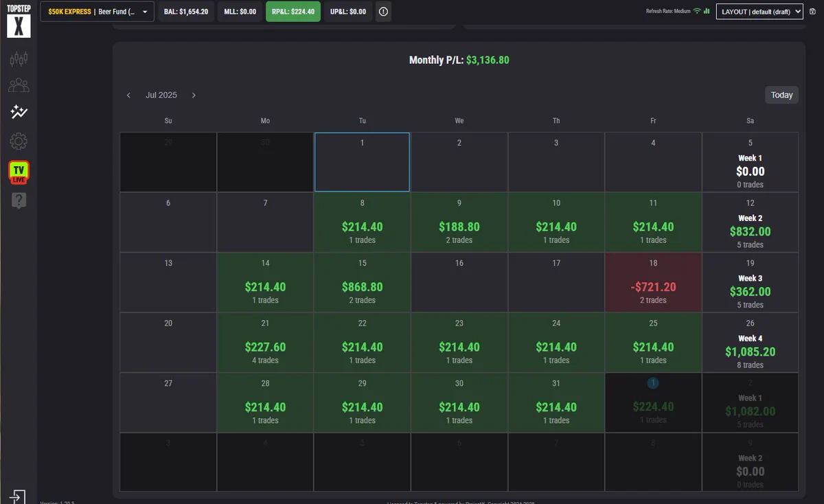
Task: Click the wifi connection status icon
Action: pyautogui.click(x=697, y=11)
